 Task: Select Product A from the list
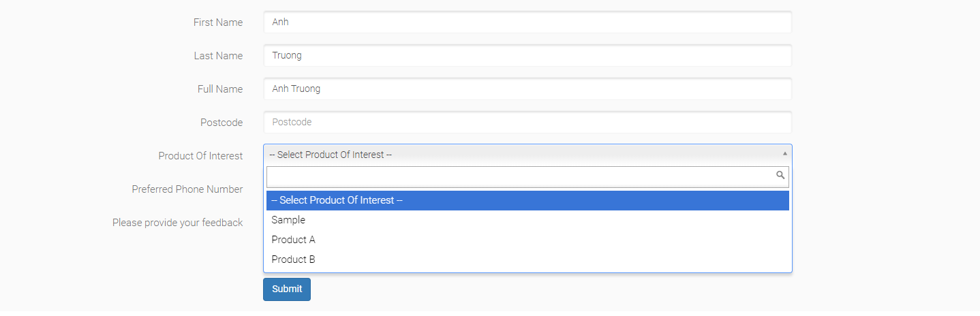tap(293, 240)
